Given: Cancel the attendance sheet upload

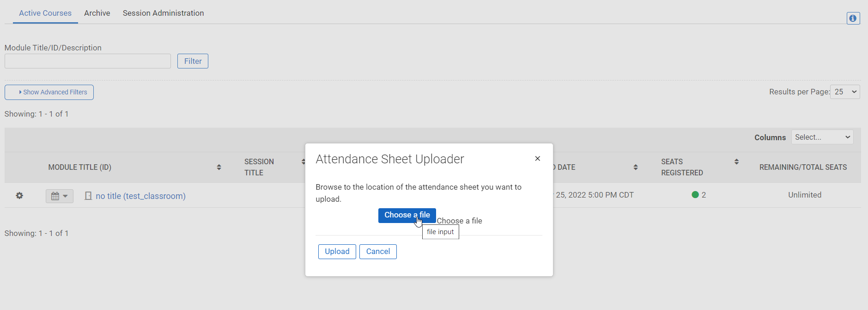Looking at the screenshot, I should point(378,251).
